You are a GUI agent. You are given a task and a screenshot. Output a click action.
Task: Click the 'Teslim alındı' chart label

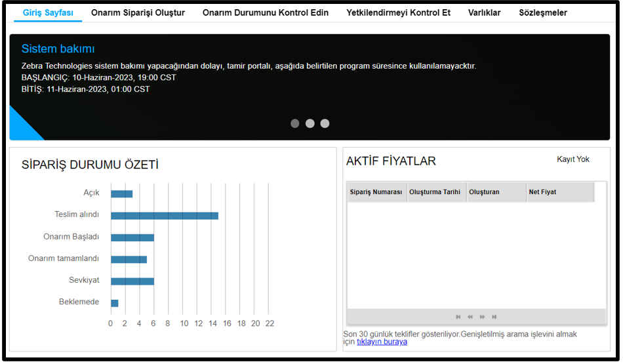pyautogui.click(x=77, y=214)
